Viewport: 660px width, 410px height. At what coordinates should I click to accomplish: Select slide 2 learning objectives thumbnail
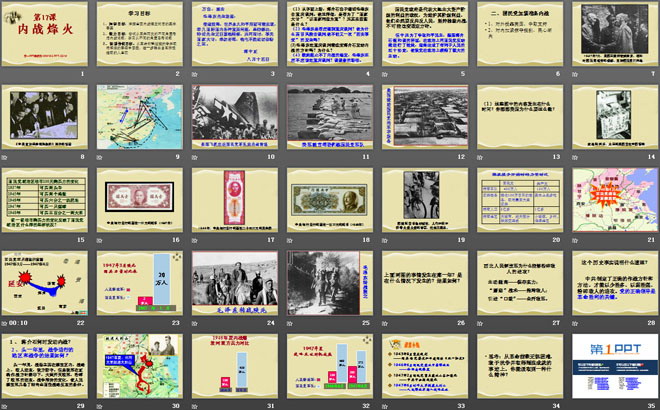pos(140,34)
